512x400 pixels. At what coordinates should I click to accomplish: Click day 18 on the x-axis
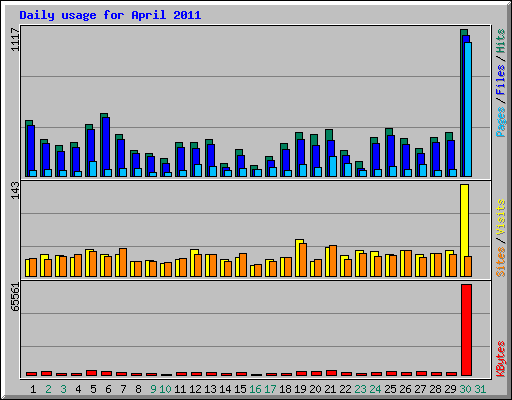tap(285, 389)
